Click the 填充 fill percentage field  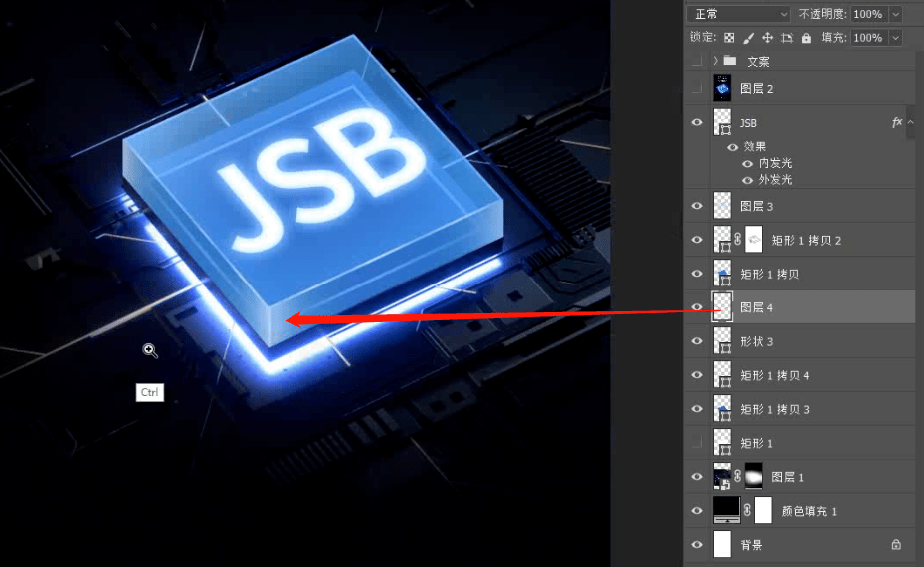pos(868,38)
